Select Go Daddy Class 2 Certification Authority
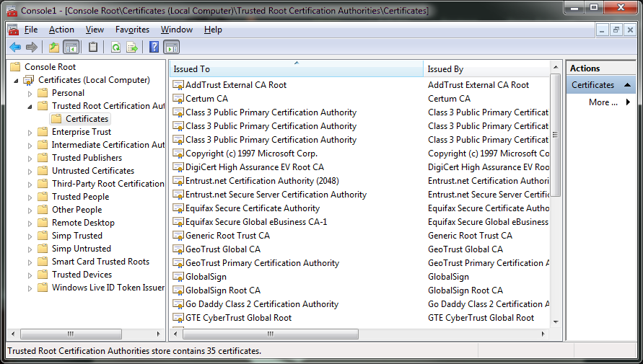The image size is (643, 364). point(262,304)
